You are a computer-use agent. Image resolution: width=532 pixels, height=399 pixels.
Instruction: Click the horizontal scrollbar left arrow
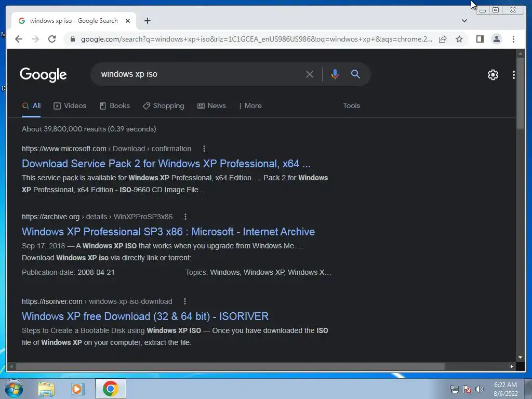[11, 366]
